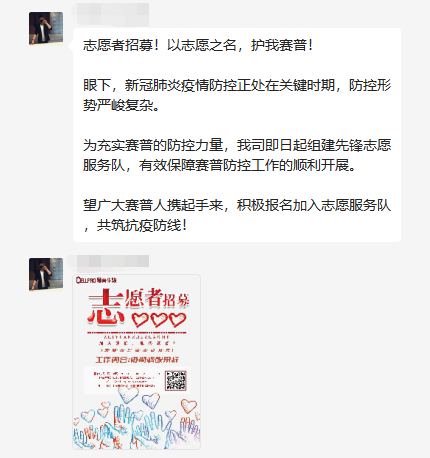Open the volunteer recruitment poster image
Image resolution: width=430 pixels, height=458 pixels.
pyautogui.click(x=137, y=362)
